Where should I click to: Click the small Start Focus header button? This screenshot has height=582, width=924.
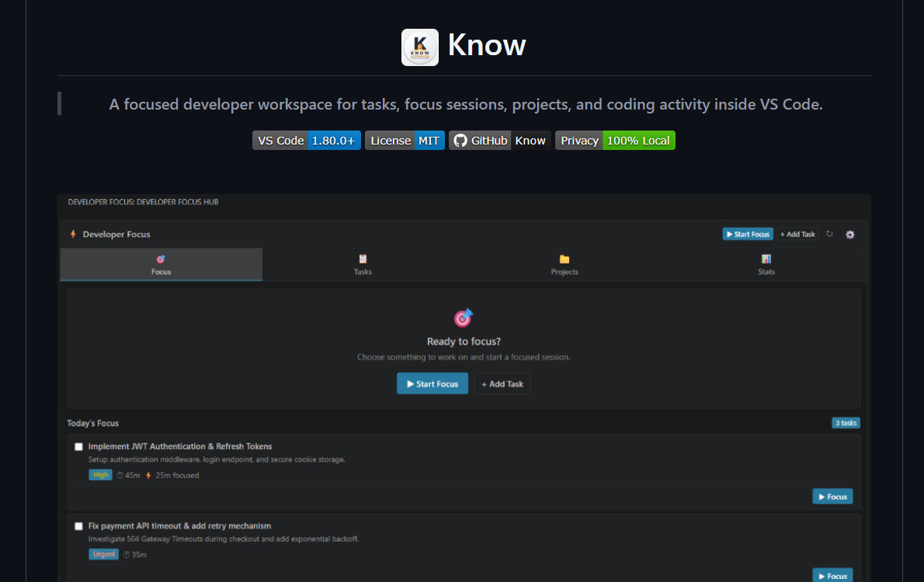[x=748, y=234]
